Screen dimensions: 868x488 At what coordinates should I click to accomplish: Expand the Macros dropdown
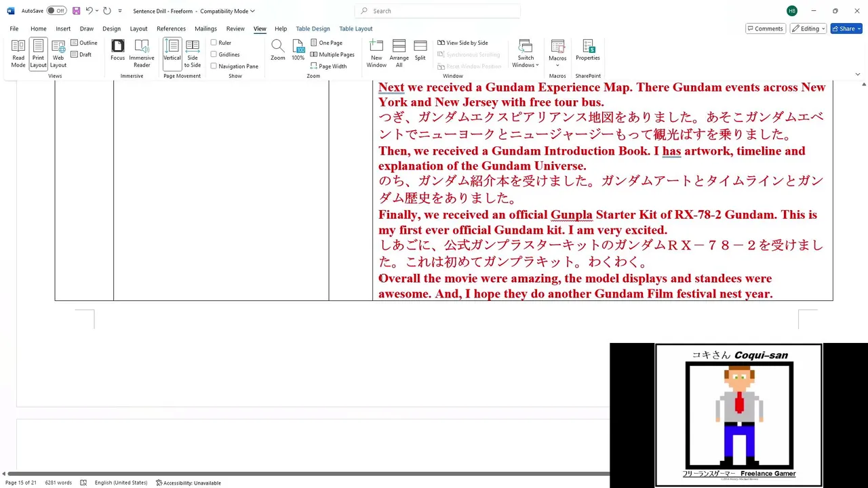pos(557,54)
